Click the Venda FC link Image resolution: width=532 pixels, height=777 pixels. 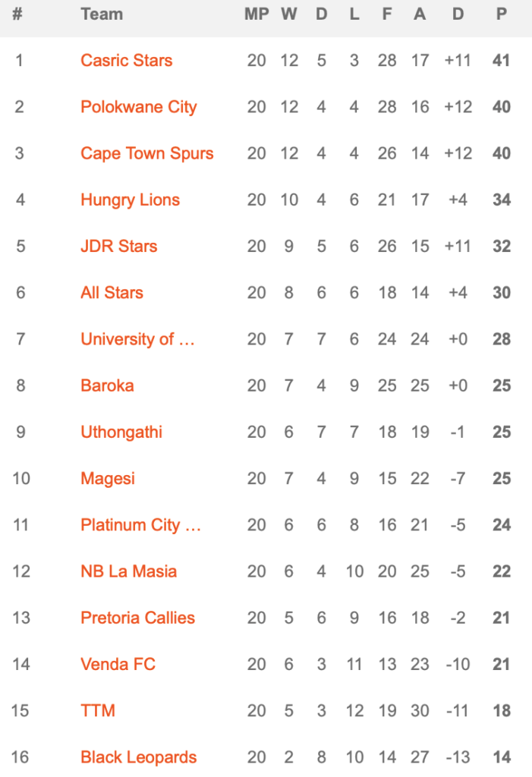(118, 665)
